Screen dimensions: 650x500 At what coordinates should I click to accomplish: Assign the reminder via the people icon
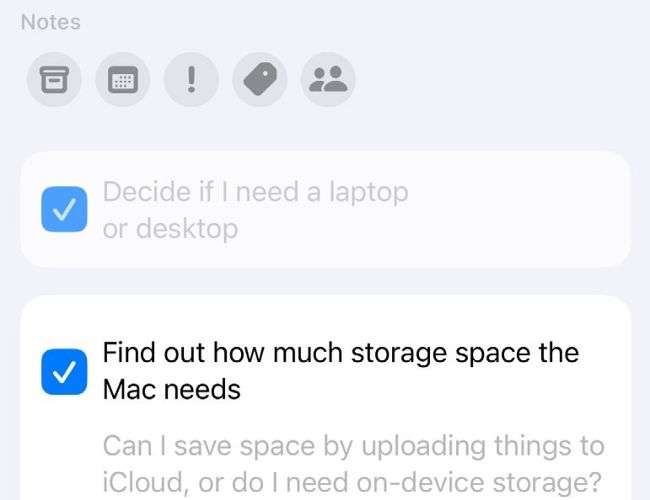click(328, 81)
